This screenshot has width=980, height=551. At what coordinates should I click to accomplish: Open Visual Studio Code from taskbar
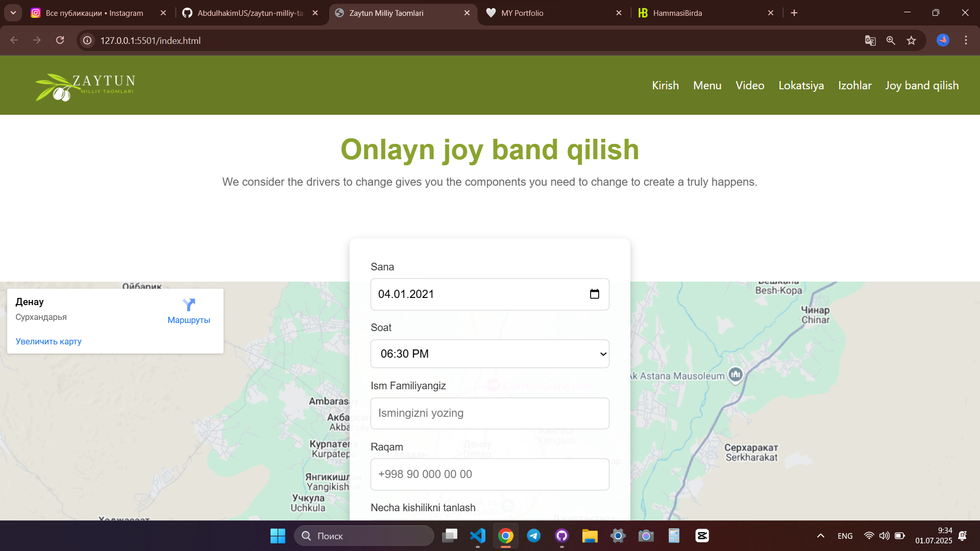477,536
